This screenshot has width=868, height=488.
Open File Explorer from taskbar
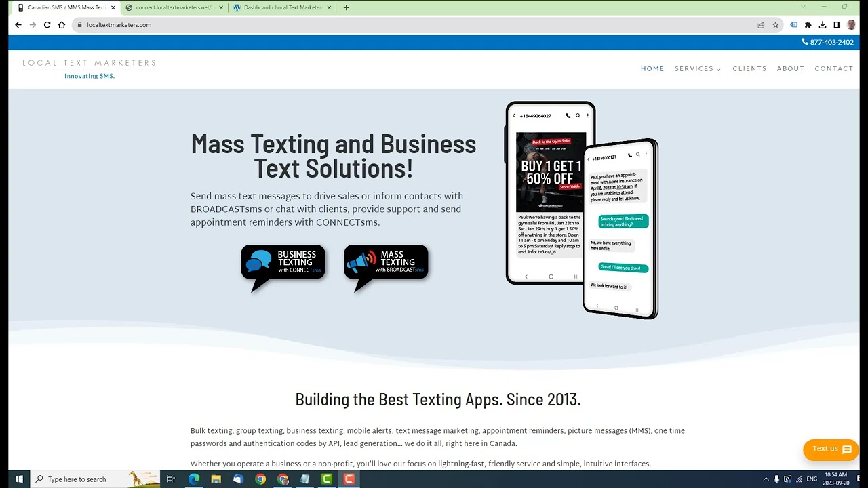pyautogui.click(x=216, y=479)
